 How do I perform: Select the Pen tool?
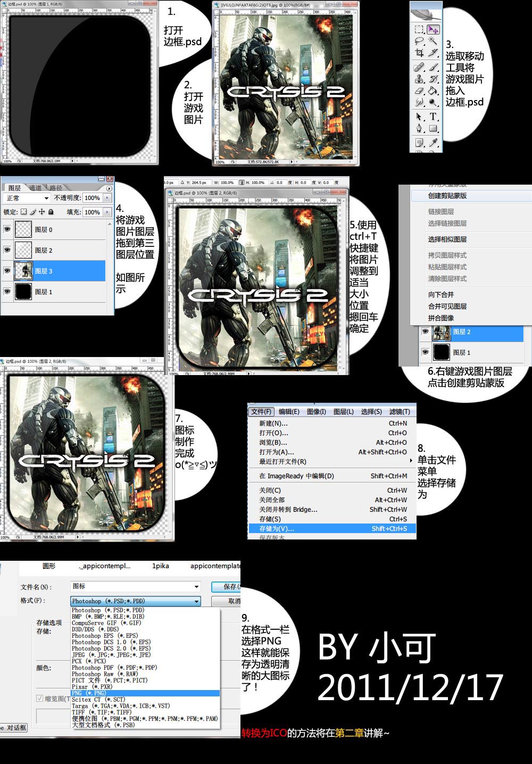[419, 129]
